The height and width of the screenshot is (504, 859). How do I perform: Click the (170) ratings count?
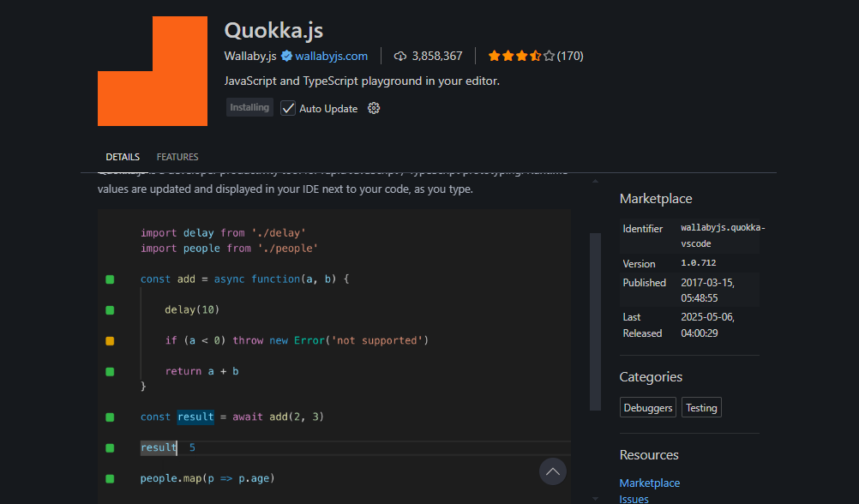coord(570,56)
